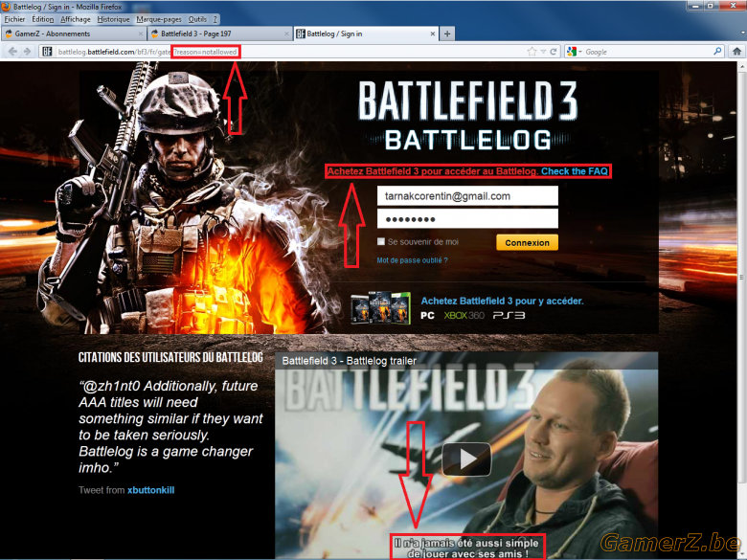
Task: Click the page vertical scrollbar
Action: (x=742, y=277)
